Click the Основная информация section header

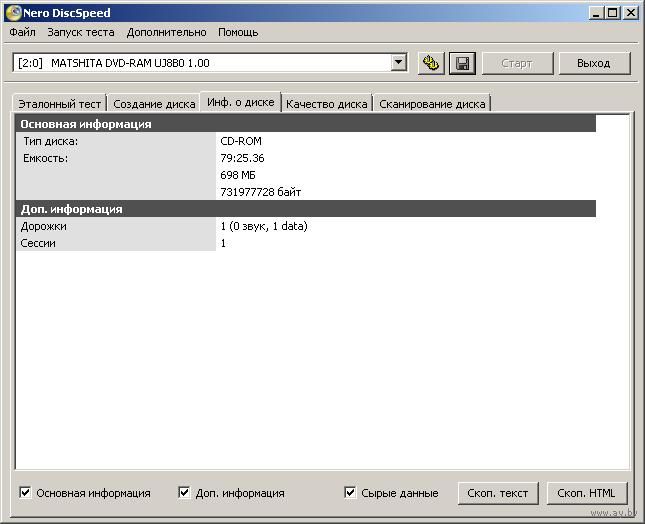[x=306, y=124]
